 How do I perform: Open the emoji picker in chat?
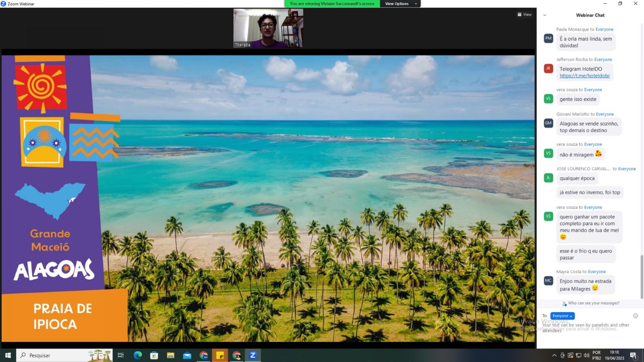pos(635,316)
